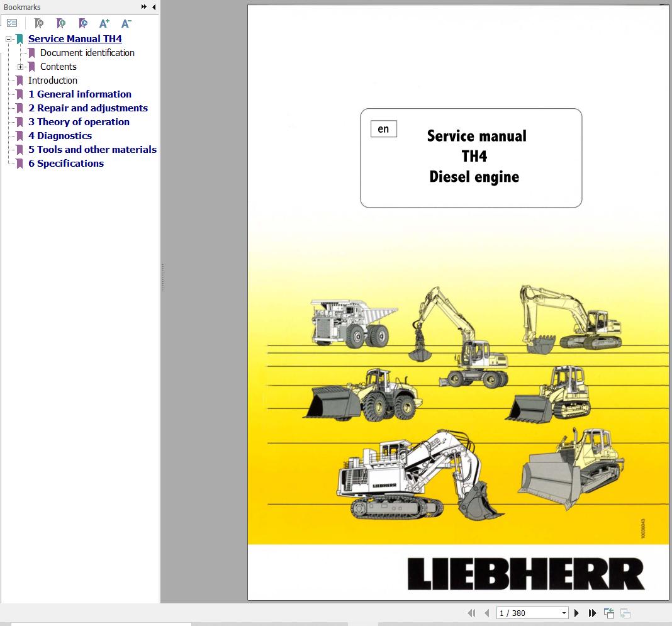Go to 2 Repair and adjustments bookmark
This screenshot has height=626, width=672.
88,108
